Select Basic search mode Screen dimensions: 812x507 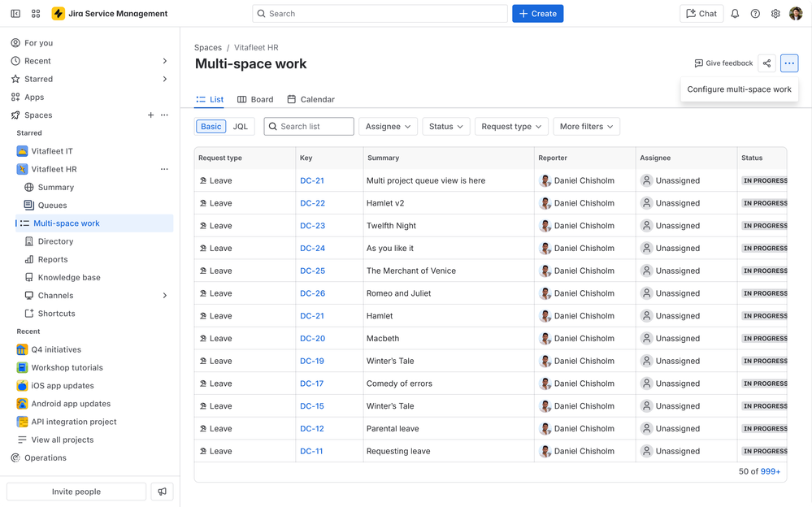click(211, 127)
